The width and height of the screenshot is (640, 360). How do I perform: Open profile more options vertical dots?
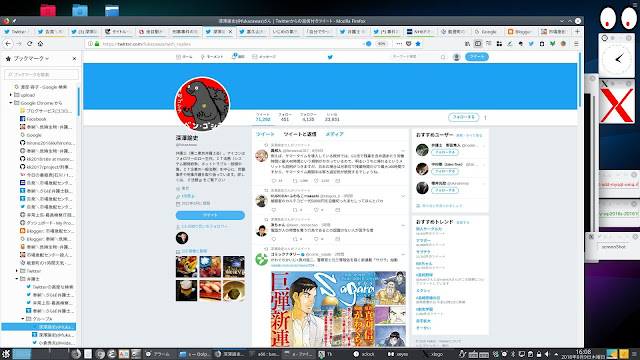point(485,117)
